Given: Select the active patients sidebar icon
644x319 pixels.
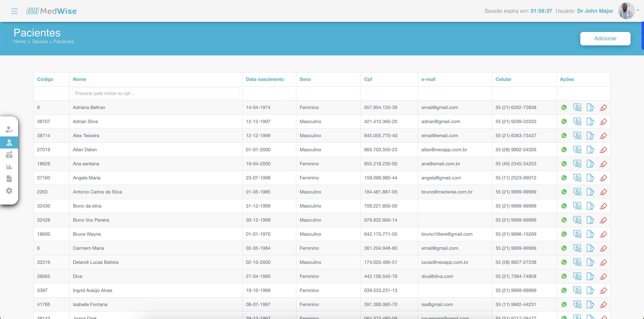Looking at the screenshot, I should point(9,142).
